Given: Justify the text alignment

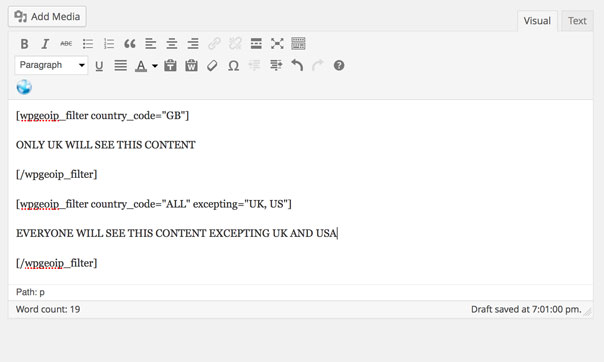Looking at the screenshot, I should 121,66.
